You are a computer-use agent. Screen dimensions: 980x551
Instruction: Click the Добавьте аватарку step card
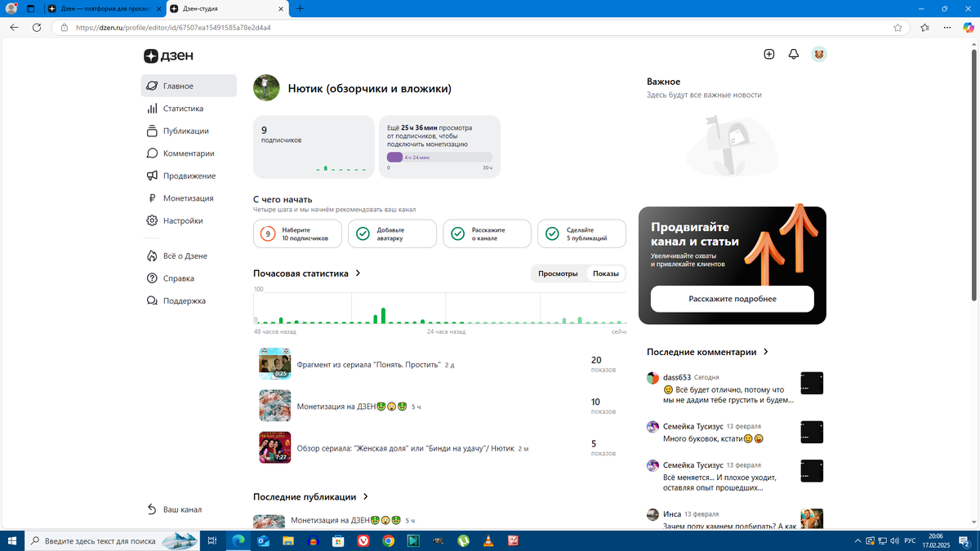point(392,234)
